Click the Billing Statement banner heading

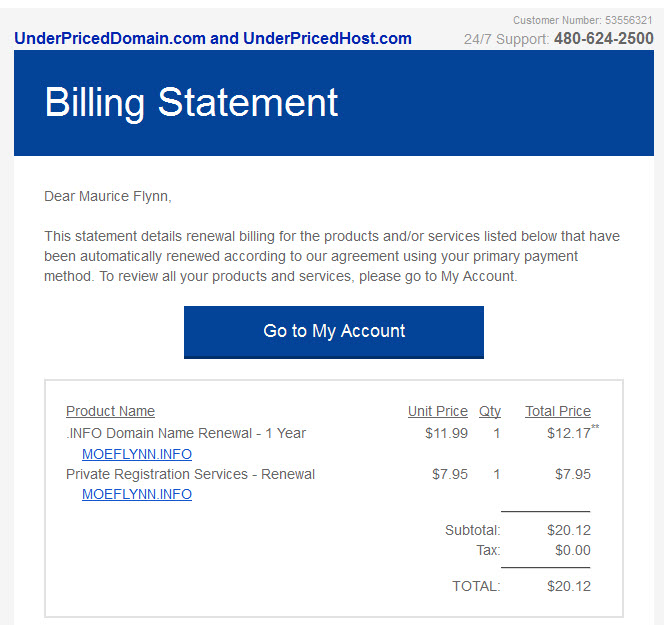(x=192, y=102)
